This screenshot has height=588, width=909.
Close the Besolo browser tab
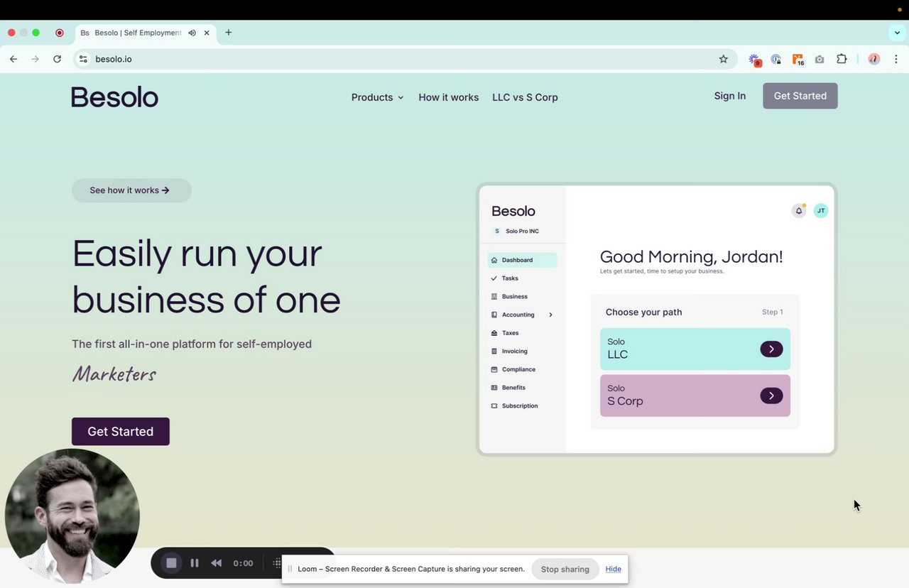[x=207, y=33]
